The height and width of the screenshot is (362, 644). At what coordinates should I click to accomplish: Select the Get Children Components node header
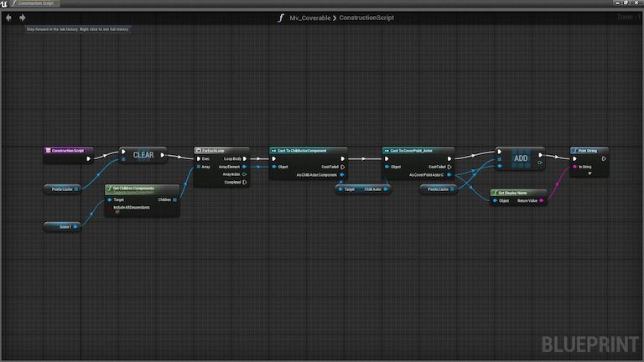pos(142,189)
